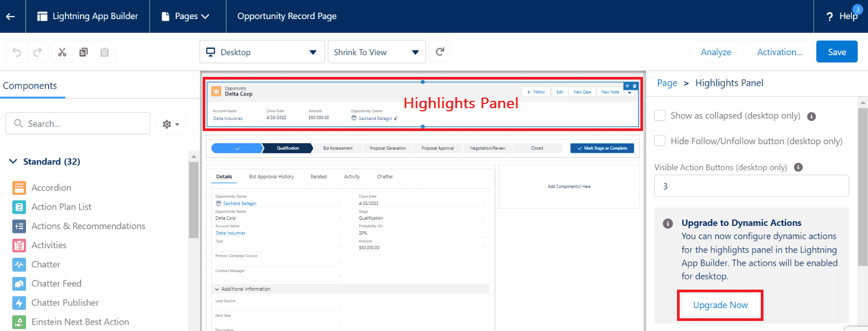Click the Save button
The width and height of the screenshot is (868, 331).
pyautogui.click(x=837, y=52)
